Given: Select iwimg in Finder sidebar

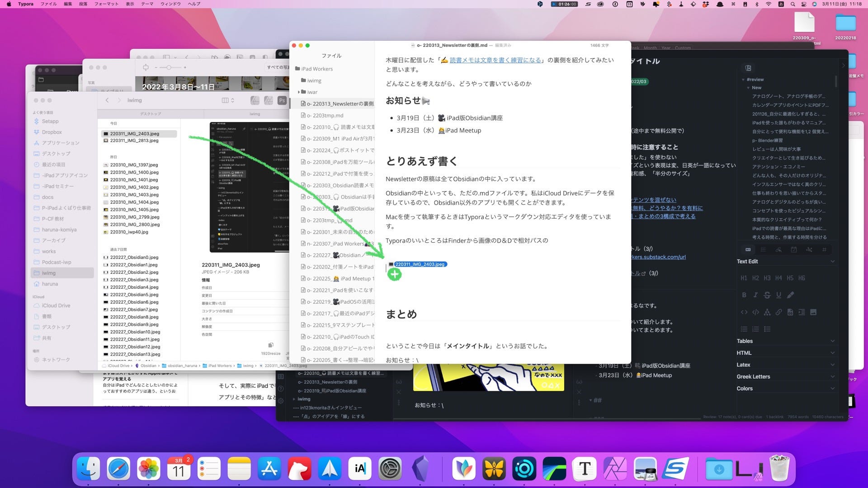Looking at the screenshot, I should coord(62,273).
